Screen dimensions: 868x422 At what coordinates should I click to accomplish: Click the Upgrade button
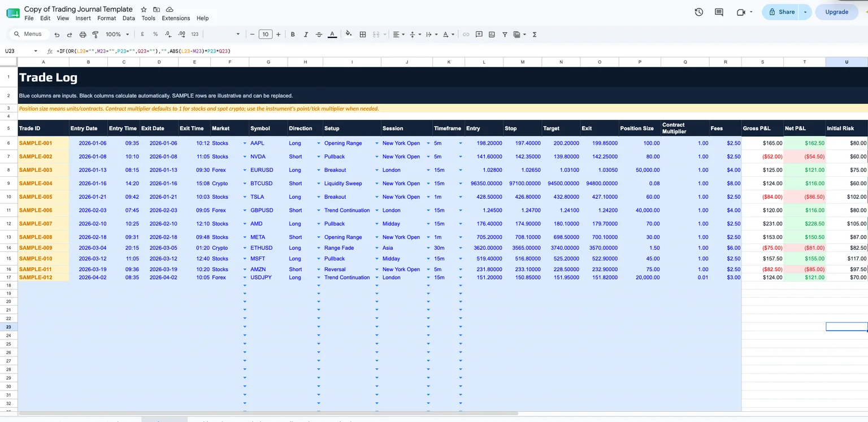(x=836, y=12)
